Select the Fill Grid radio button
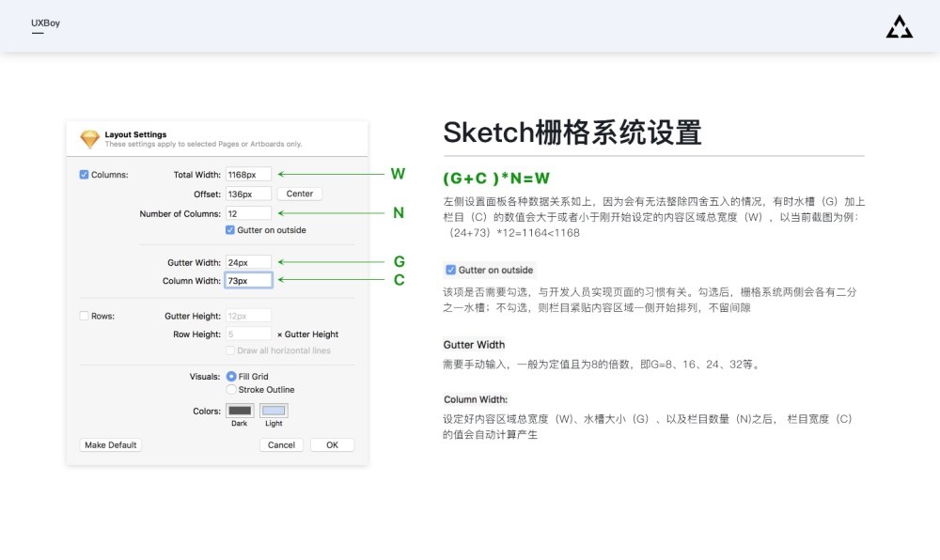 [x=231, y=377]
